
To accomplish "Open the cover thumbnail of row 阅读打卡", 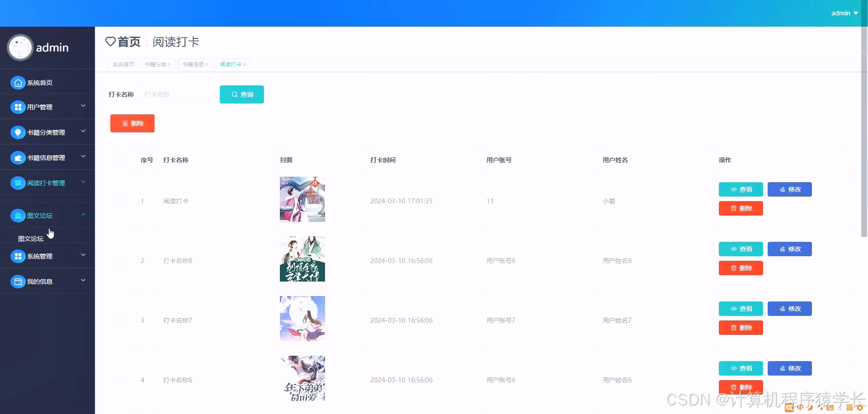I will point(302,199).
